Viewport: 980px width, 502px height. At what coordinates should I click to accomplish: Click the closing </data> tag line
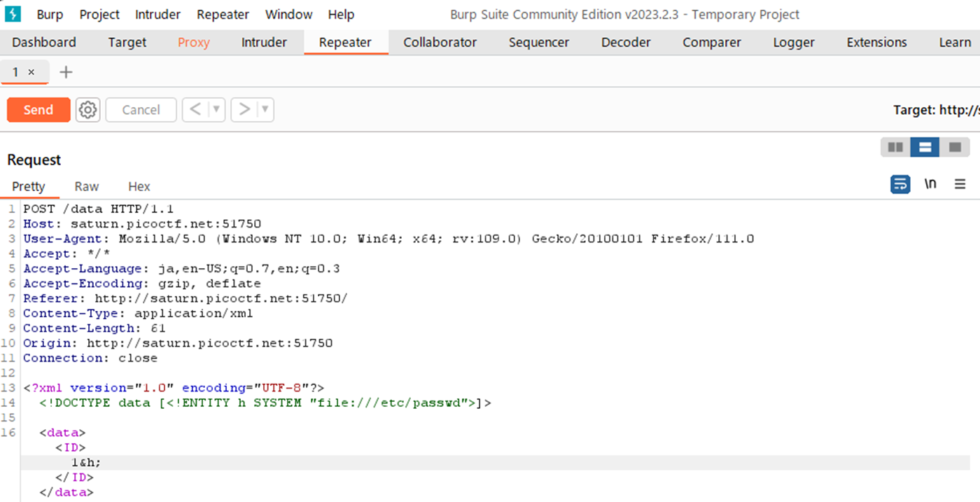coord(66,492)
